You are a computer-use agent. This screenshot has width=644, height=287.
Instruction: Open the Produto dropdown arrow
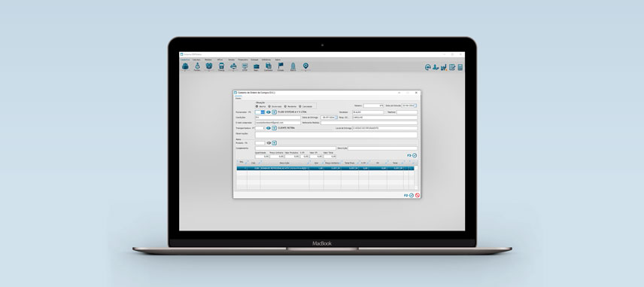(x=275, y=143)
